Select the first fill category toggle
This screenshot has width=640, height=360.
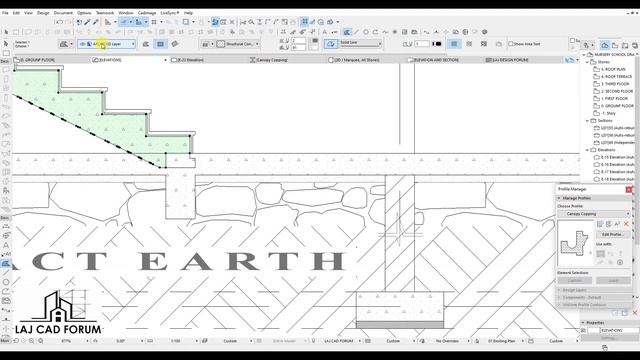tap(454, 44)
